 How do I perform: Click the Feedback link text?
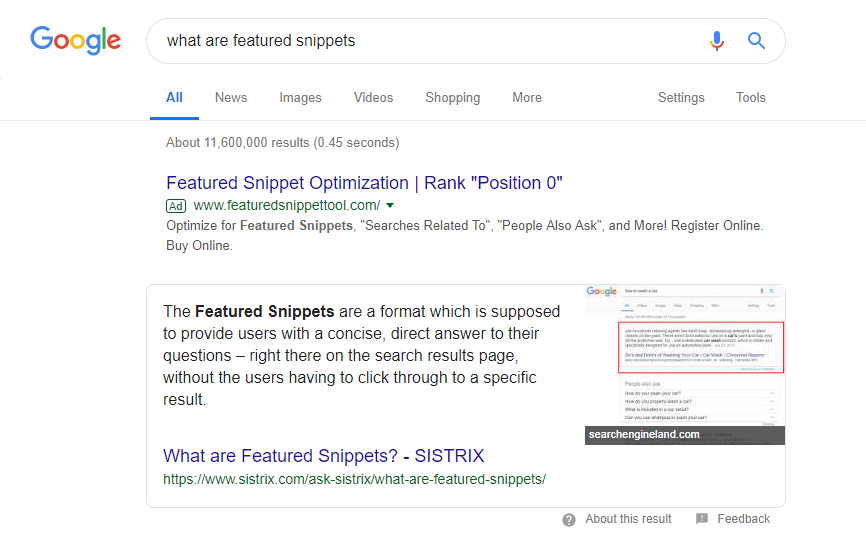[x=743, y=519]
